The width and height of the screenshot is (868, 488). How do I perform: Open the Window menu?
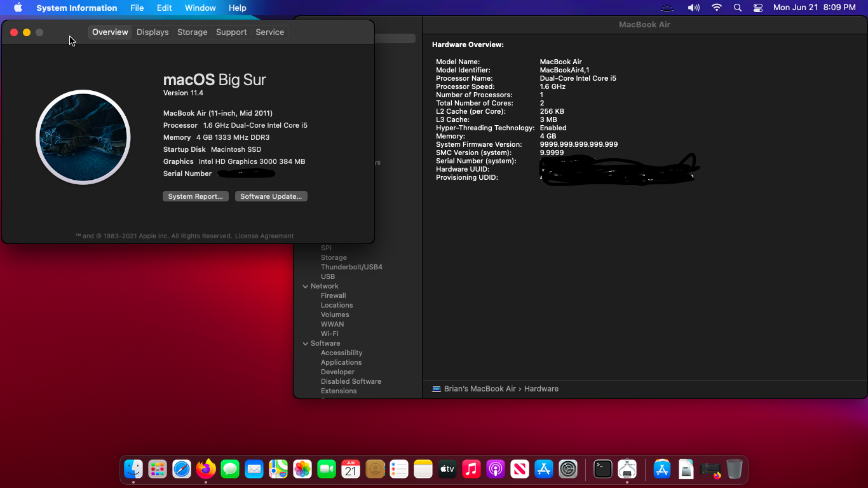point(200,8)
